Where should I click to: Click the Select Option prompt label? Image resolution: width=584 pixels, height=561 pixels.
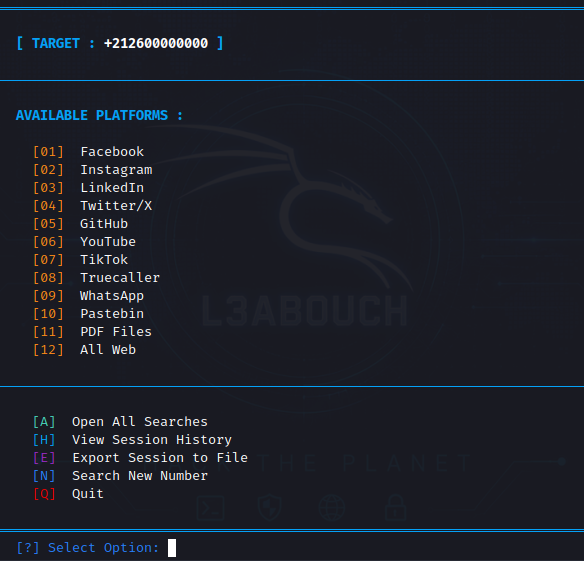click(88, 548)
